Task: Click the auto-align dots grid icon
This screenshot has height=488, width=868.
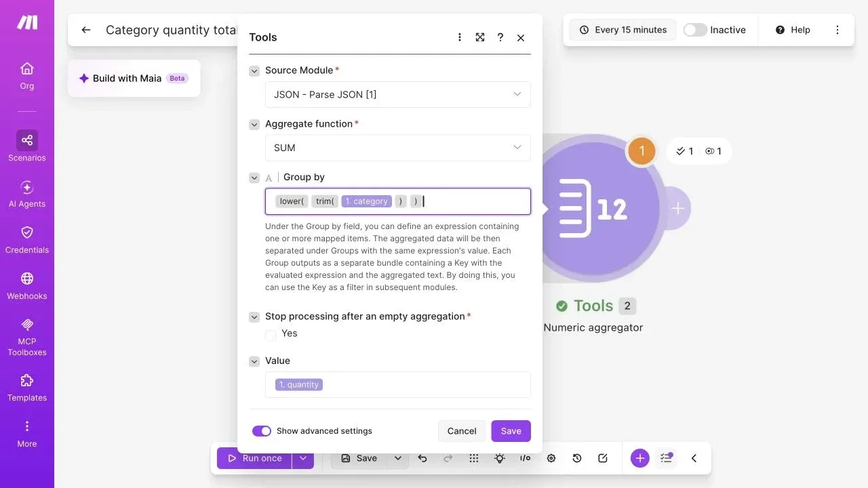Action: point(474,458)
